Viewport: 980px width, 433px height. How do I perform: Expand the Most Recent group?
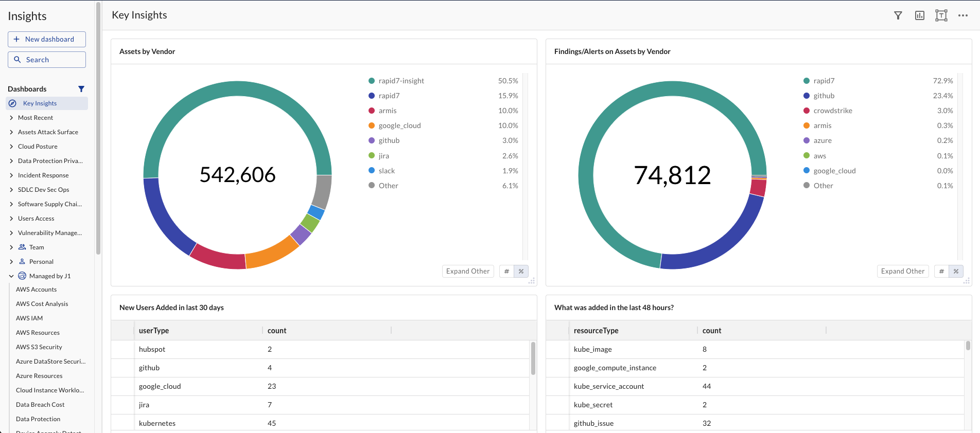(11, 118)
